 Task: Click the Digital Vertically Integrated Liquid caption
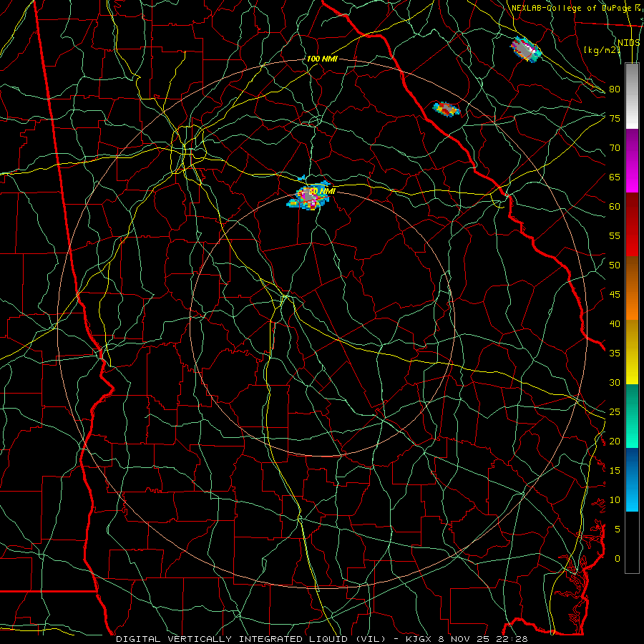[x=321, y=639]
